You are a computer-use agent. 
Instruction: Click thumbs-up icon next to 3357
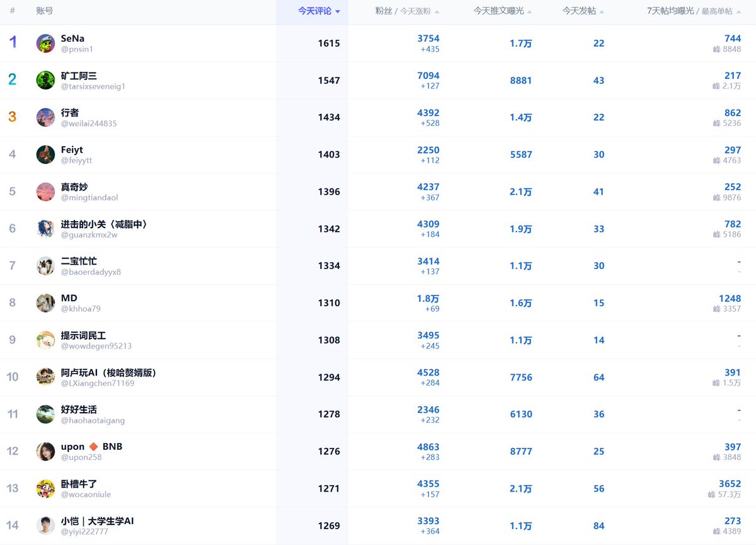716,309
